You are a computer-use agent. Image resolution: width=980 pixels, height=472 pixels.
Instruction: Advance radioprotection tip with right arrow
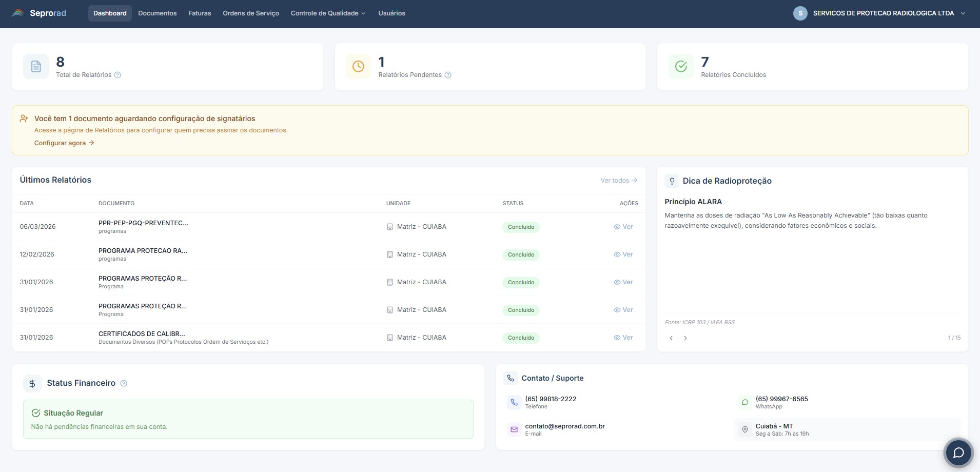point(685,338)
